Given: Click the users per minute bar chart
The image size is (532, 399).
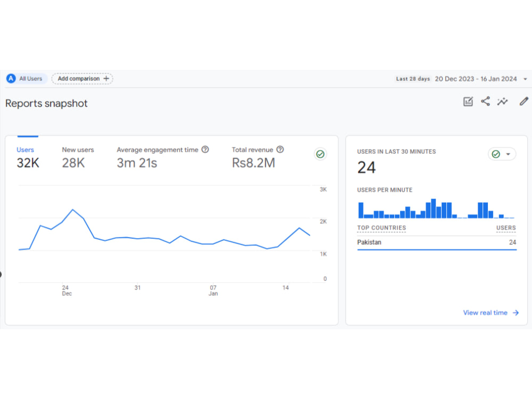Looking at the screenshot, I should point(436,209).
